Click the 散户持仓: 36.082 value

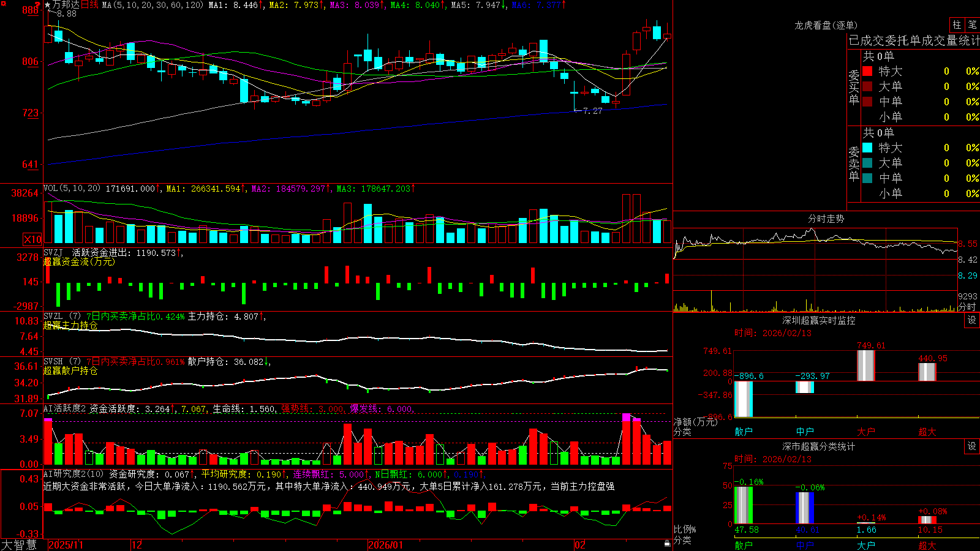[x=228, y=362]
